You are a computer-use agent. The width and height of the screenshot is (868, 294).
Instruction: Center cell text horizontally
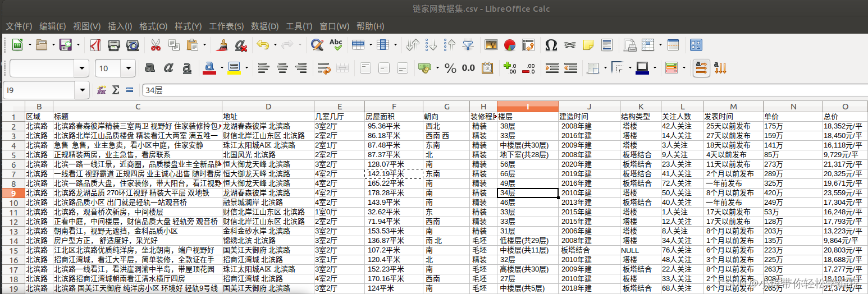[282, 68]
